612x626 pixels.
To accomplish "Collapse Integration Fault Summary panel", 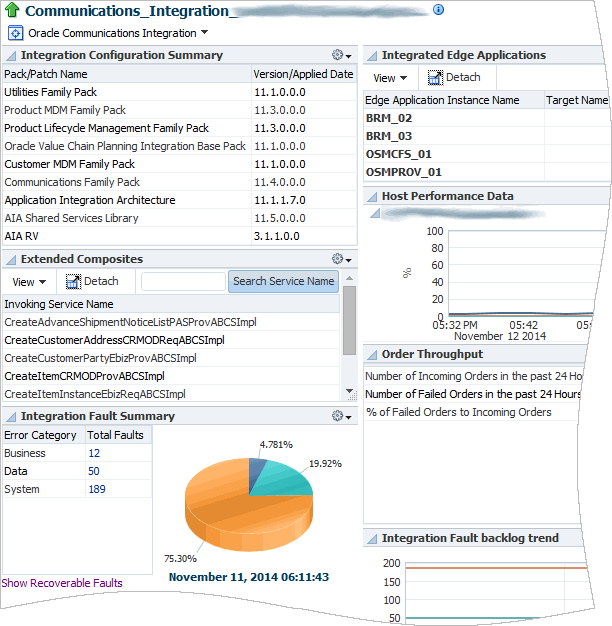I will click(x=11, y=417).
